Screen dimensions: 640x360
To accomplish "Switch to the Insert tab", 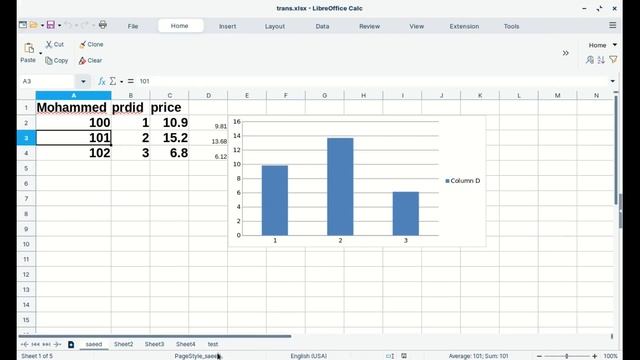I will click(x=227, y=26).
